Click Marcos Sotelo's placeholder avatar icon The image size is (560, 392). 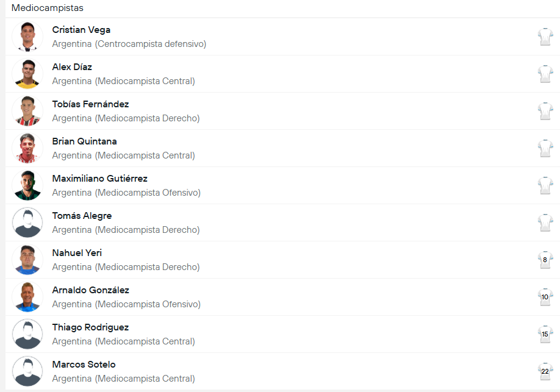click(27, 371)
